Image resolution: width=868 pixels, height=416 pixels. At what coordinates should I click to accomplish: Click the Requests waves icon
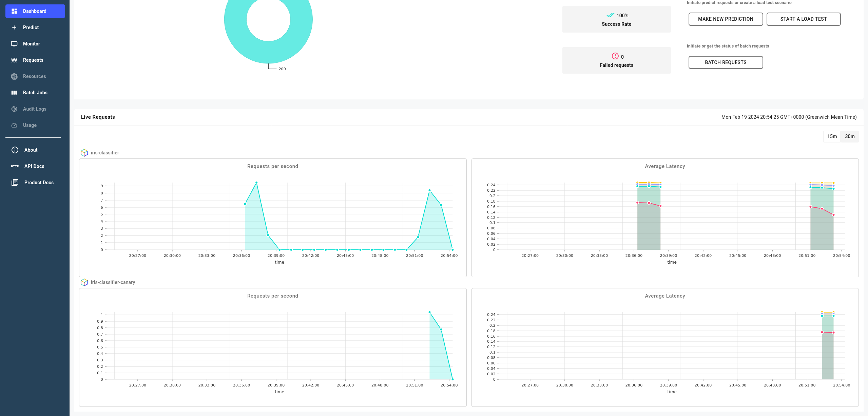[x=14, y=60]
